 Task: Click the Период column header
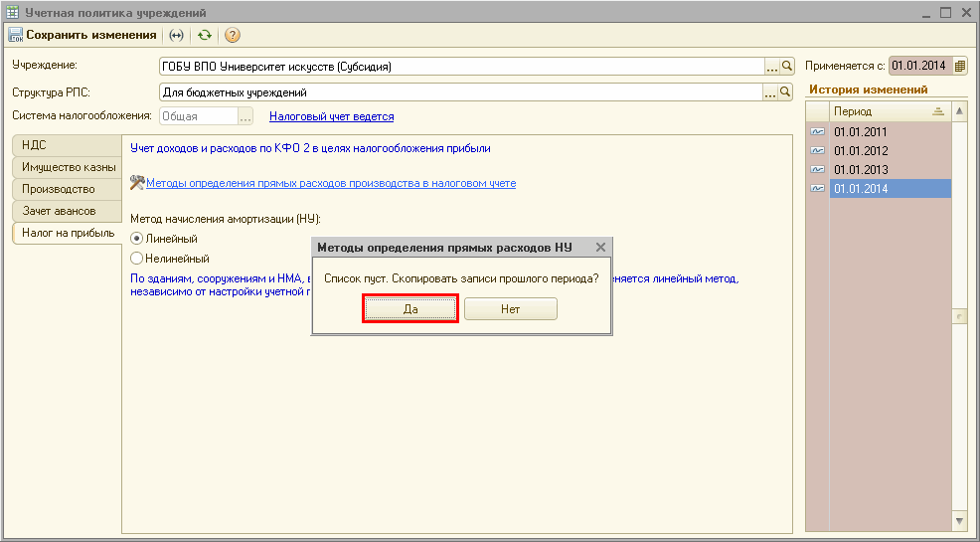tap(890, 111)
